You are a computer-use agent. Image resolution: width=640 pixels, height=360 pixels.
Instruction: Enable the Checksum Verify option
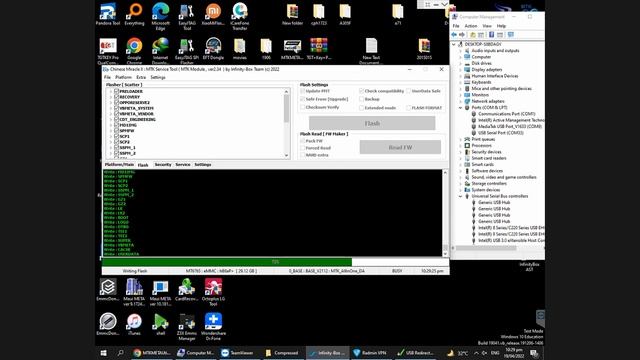302,107
